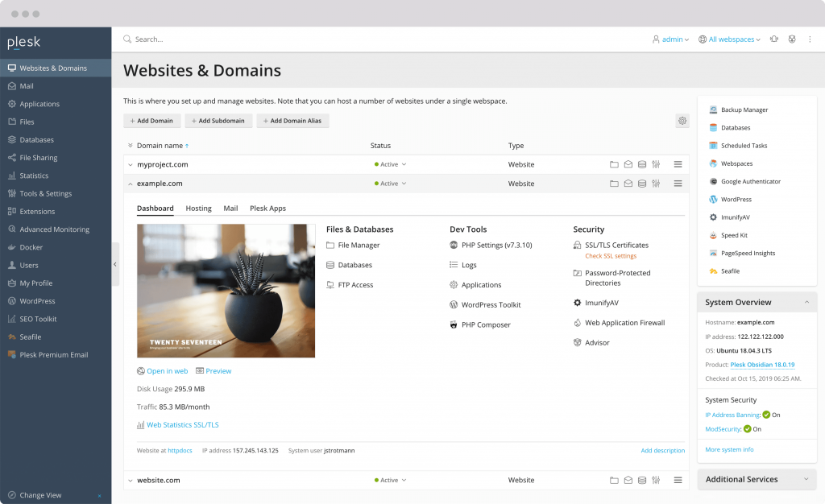Image resolution: width=825 pixels, height=504 pixels.
Task: Select Docker from the left sidebar
Action: coord(31,247)
